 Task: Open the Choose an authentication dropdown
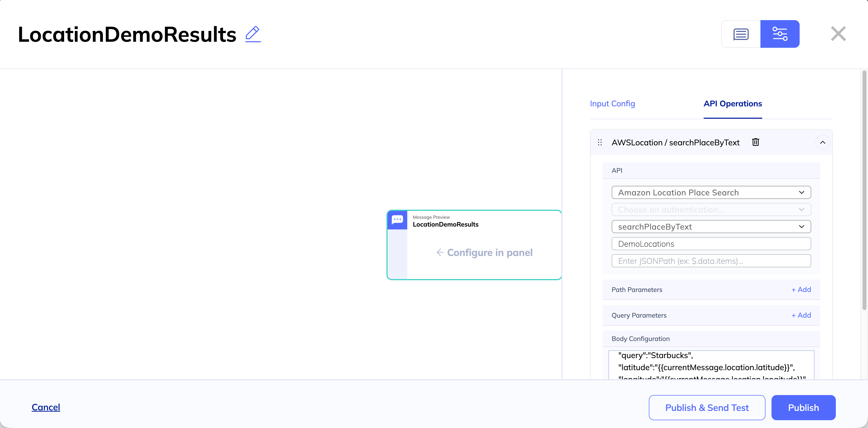click(711, 210)
